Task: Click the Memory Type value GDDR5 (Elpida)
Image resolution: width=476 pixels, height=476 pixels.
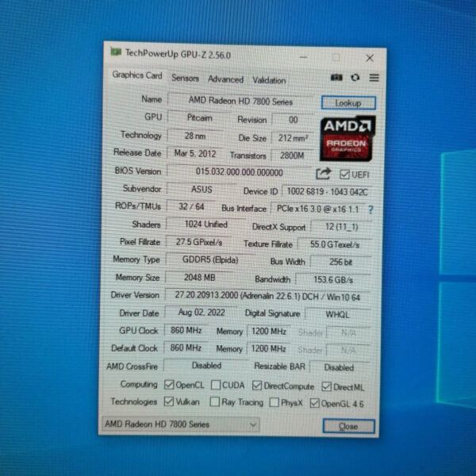Action: click(210, 259)
